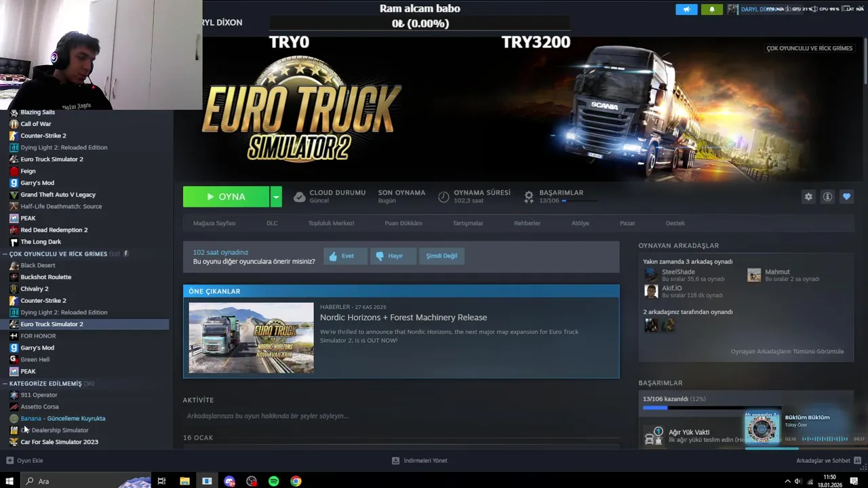The image size is (868, 488).
Task: Click the Başarımlar gear icon
Action: 529,197
